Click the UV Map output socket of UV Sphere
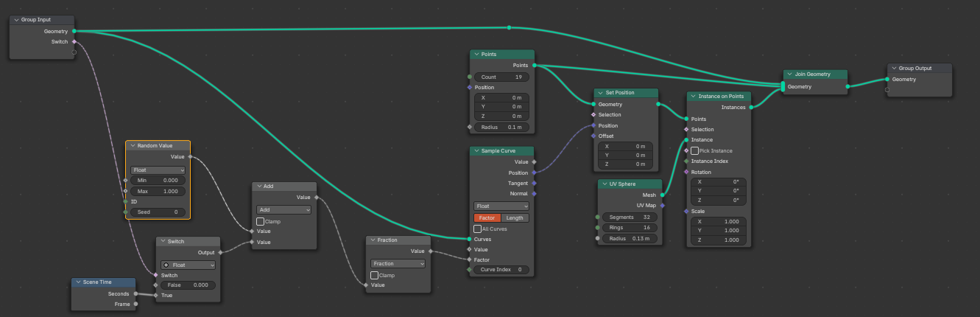Screen dimensions: 980x317 point(662,206)
